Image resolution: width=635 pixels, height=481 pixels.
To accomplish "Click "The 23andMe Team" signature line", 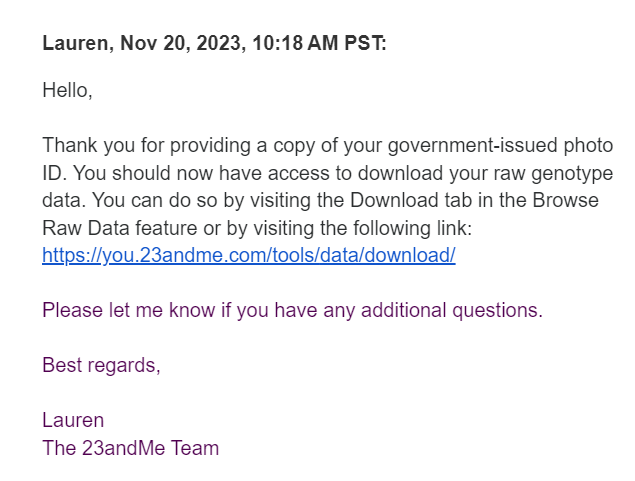I will 130,448.
